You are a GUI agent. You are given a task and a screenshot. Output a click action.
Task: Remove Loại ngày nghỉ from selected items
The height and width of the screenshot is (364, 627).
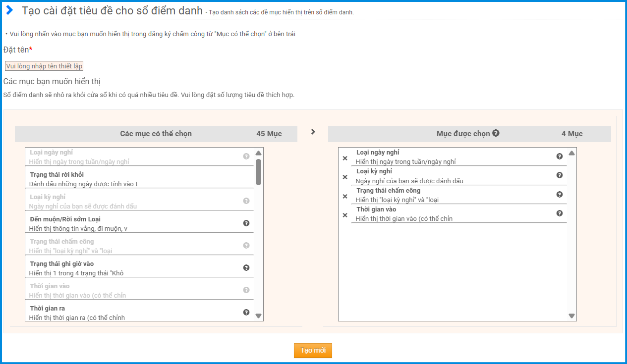point(345,158)
